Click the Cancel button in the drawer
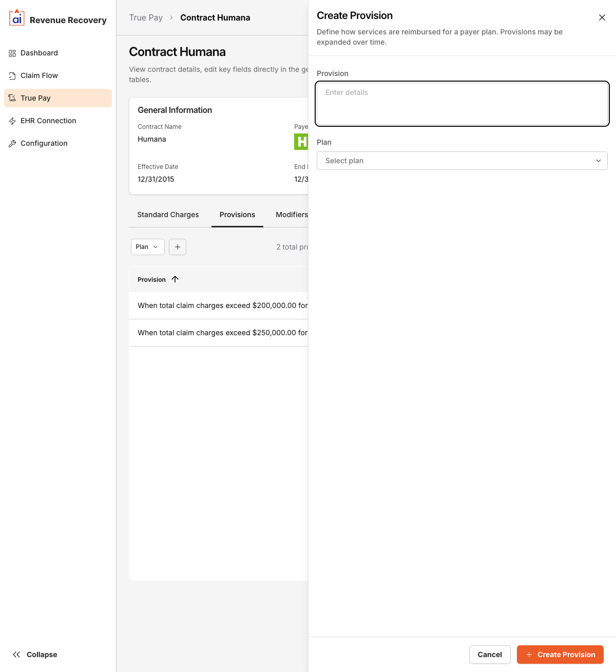The height and width of the screenshot is (672, 616). tap(489, 655)
